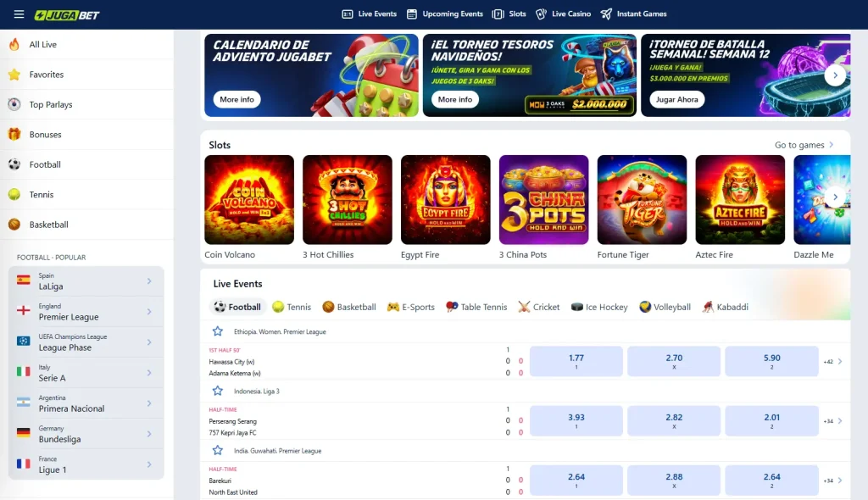Select the Favorites star icon
The height and width of the screenshot is (500, 868).
point(14,75)
